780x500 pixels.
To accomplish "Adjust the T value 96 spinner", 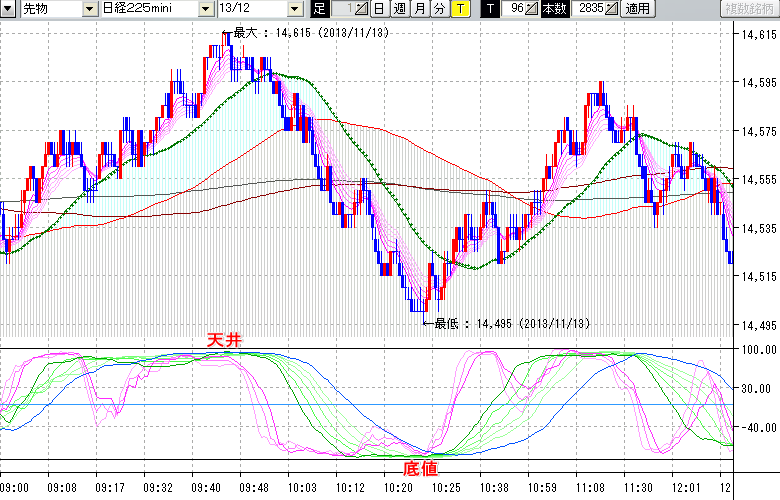I will point(533,9).
